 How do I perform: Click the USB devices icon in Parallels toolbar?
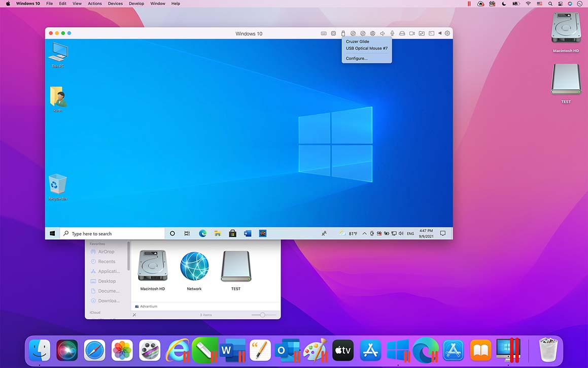tap(343, 34)
